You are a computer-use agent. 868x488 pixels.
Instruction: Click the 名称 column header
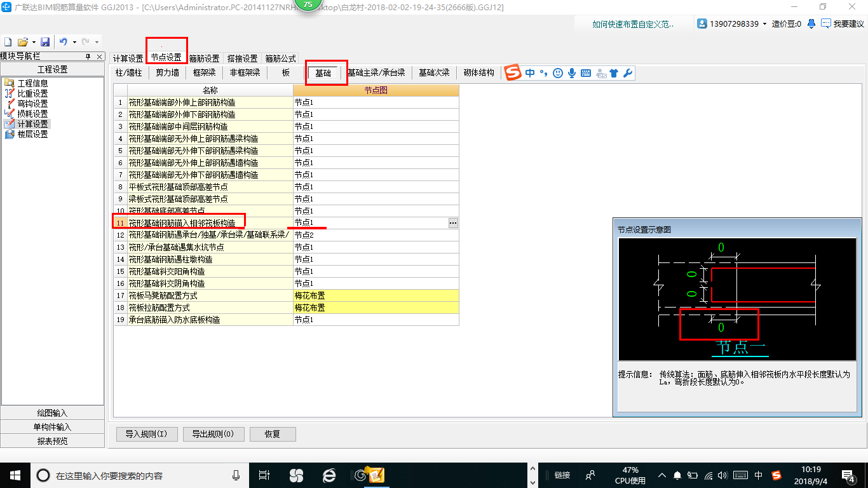click(210, 90)
